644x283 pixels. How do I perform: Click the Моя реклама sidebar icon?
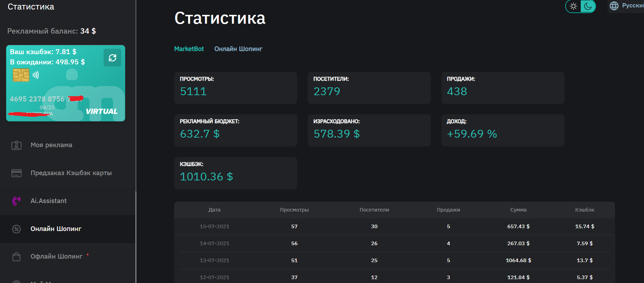pyautogui.click(x=17, y=145)
